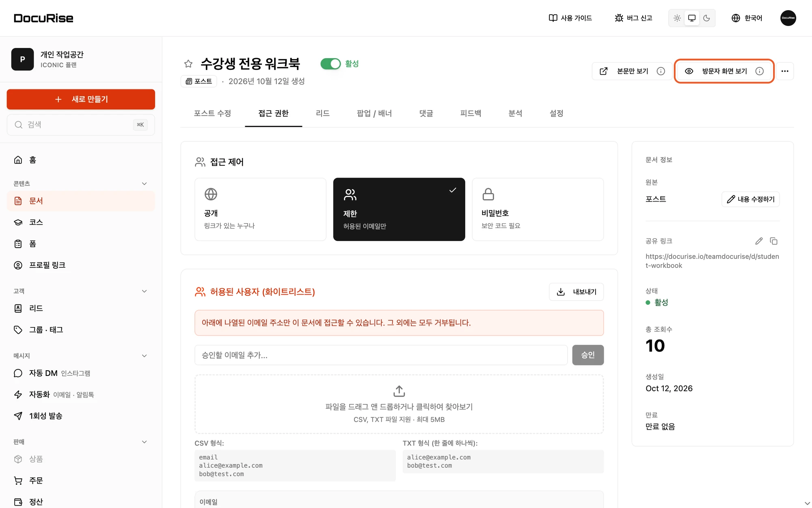
Task: Open the 분석 tab
Action: [515, 113]
